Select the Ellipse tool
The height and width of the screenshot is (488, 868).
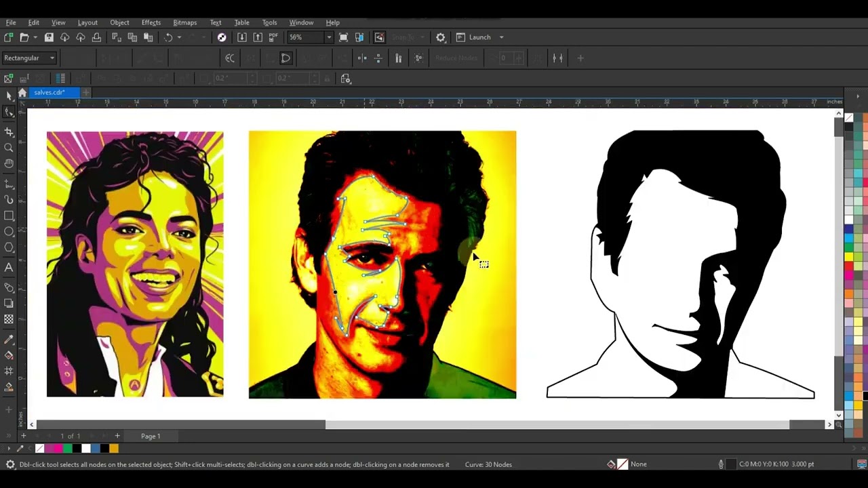(x=9, y=232)
